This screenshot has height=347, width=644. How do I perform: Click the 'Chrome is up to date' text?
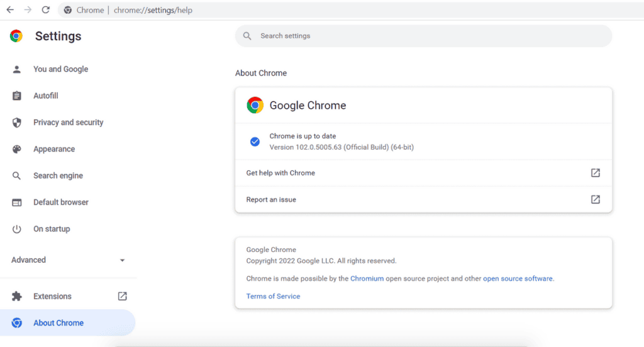[303, 136]
